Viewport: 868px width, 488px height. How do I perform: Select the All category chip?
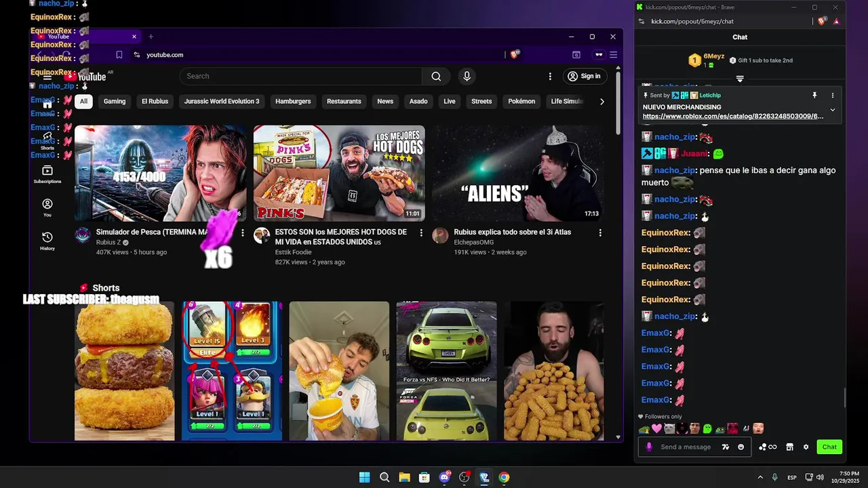[x=83, y=101]
